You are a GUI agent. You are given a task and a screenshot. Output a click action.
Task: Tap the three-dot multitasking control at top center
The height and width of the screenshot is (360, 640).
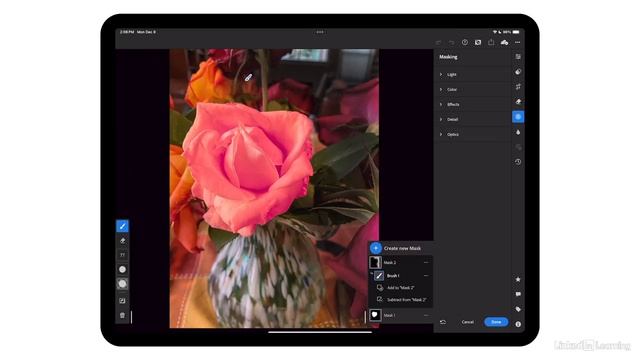click(x=320, y=32)
